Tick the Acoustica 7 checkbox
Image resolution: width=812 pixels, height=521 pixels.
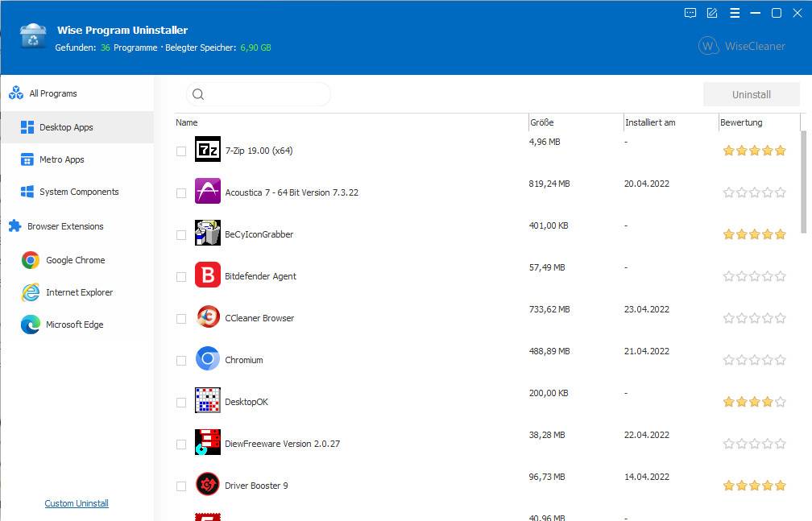181,193
